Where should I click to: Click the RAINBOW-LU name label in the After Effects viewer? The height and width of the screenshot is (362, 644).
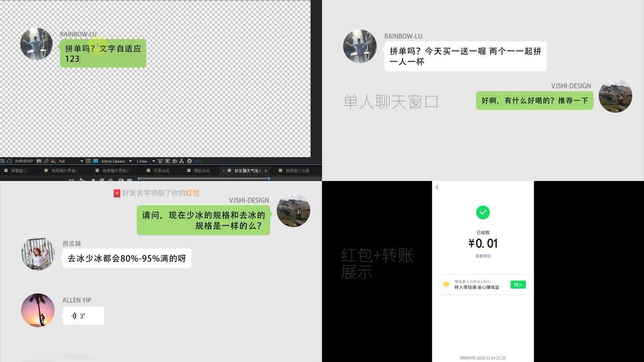click(78, 34)
